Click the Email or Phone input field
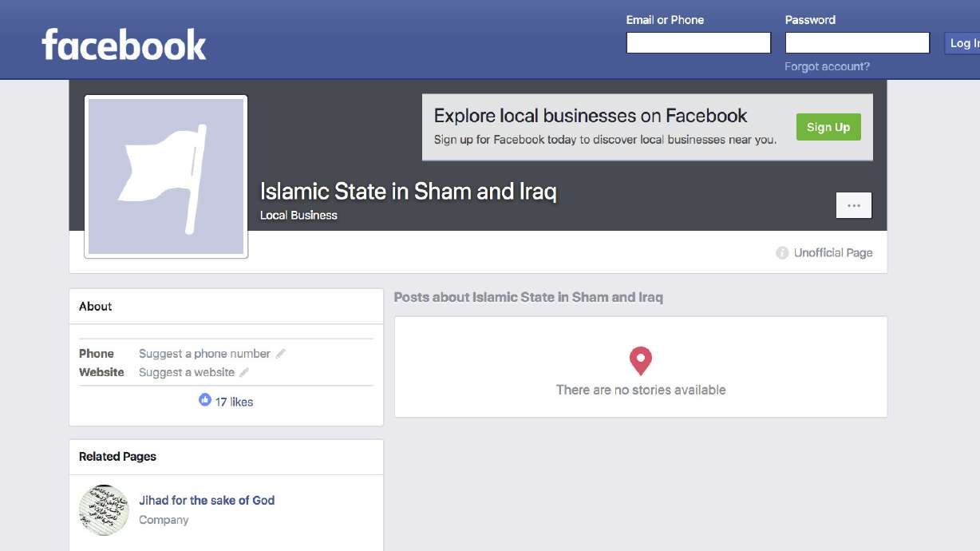 tap(698, 42)
